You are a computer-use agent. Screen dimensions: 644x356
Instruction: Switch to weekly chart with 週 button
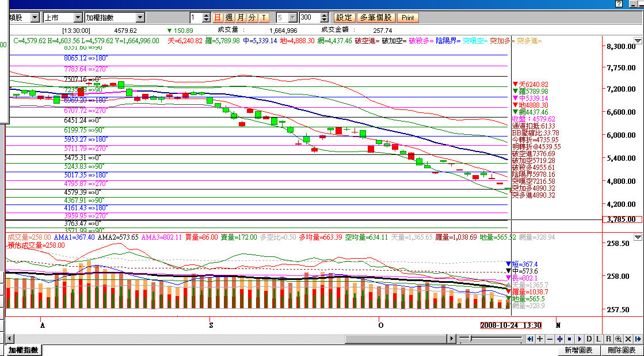(x=229, y=18)
